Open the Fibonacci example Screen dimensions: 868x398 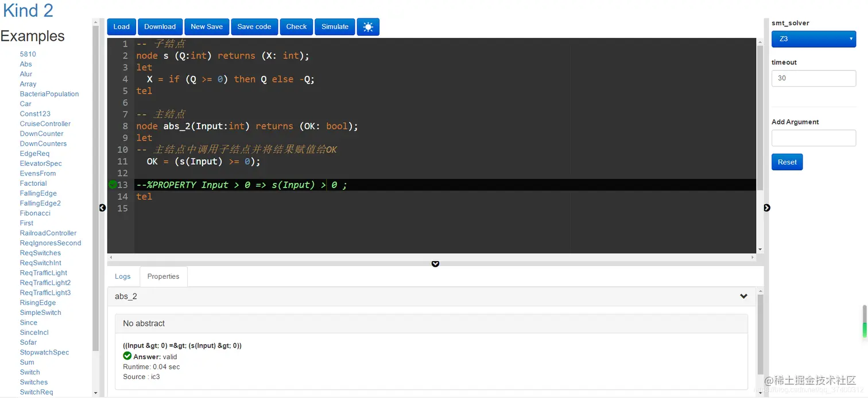[x=35, y=213]
